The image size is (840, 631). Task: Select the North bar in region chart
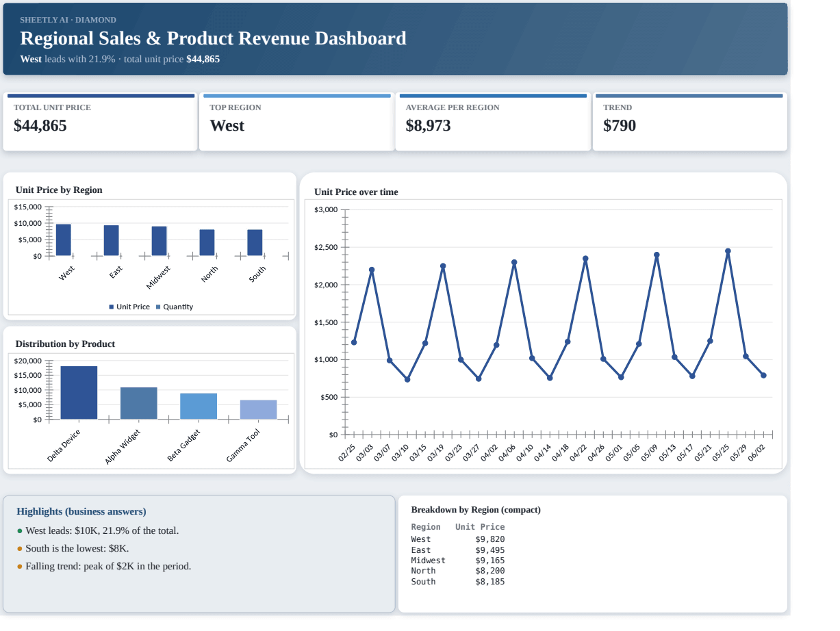point(207,243)
